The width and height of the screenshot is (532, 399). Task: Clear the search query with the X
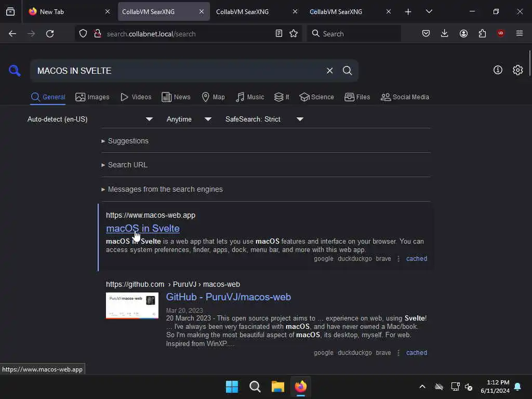pos(329,71)
